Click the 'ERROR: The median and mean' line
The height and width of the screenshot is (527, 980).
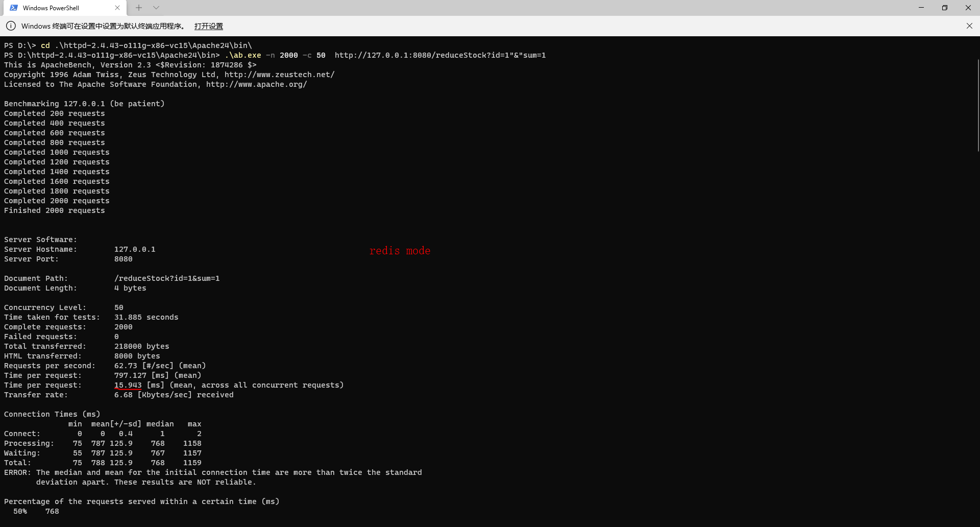213,472
